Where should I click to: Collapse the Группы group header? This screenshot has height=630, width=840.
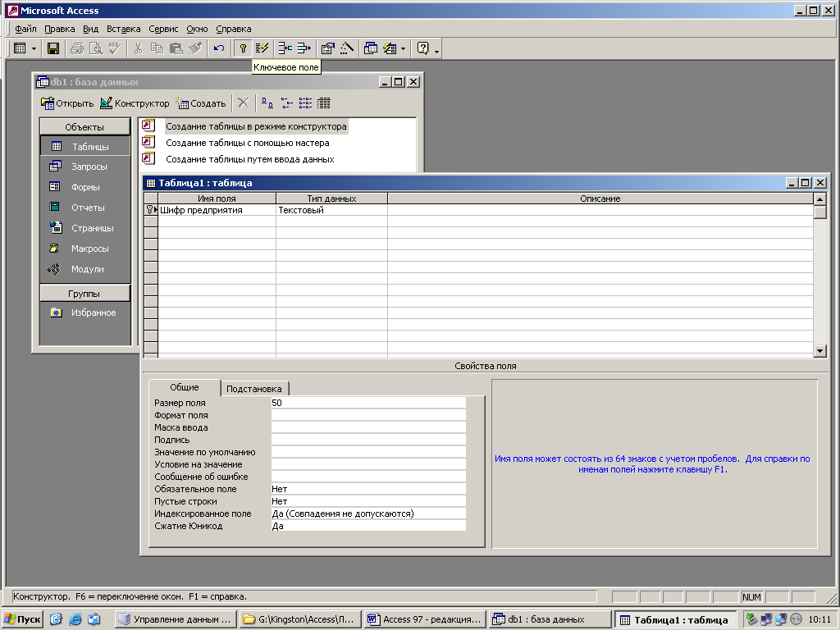point(84,294)
